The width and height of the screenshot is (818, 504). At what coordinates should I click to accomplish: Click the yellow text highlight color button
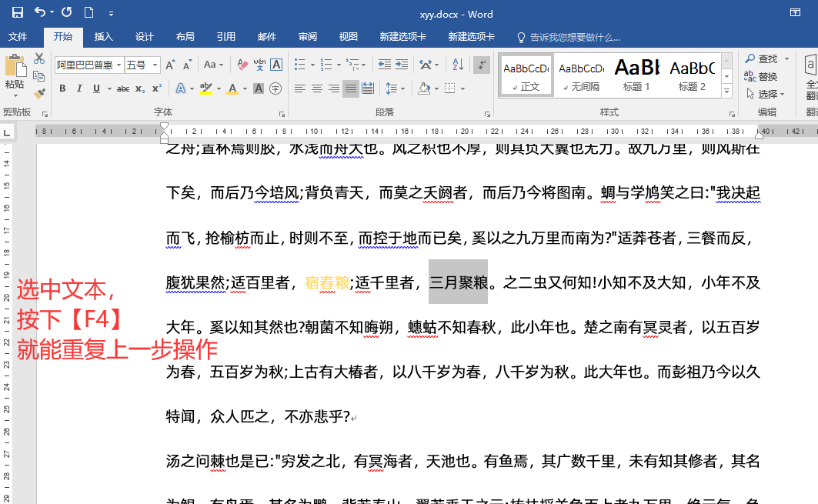[205, 88]
